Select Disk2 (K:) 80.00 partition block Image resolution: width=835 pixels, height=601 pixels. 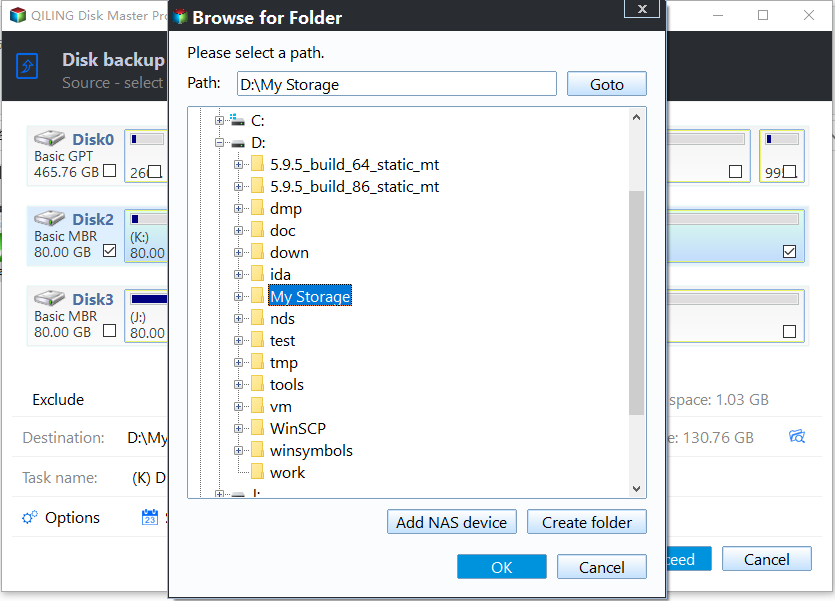[x=146, y=236]
